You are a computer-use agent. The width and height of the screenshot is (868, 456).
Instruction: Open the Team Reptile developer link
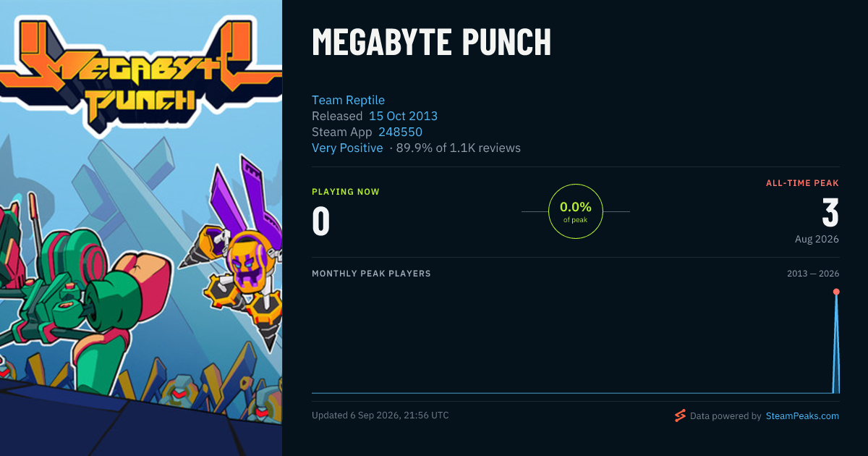point(348,100)
